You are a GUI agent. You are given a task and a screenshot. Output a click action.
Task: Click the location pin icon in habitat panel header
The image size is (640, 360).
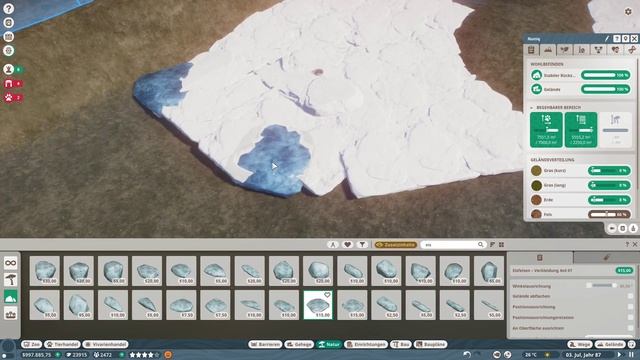pyautogui.click(x=625, y=39)
